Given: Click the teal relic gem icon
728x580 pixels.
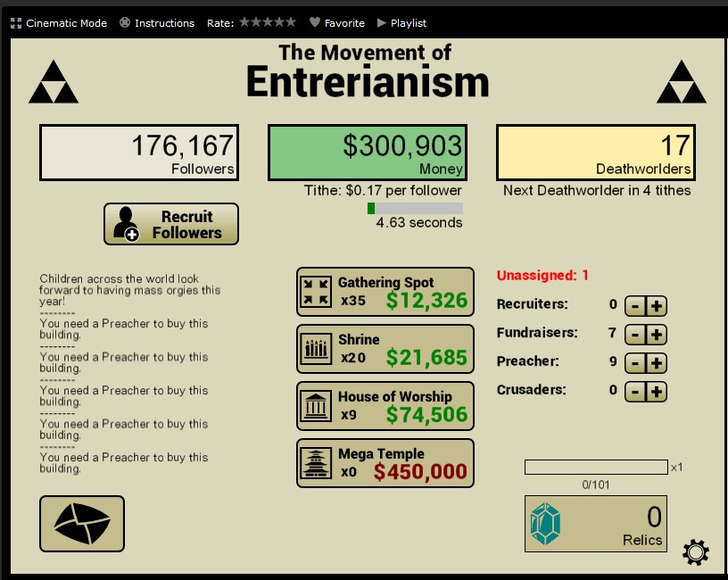Looking at the screenshot, I should click(545, 523).
